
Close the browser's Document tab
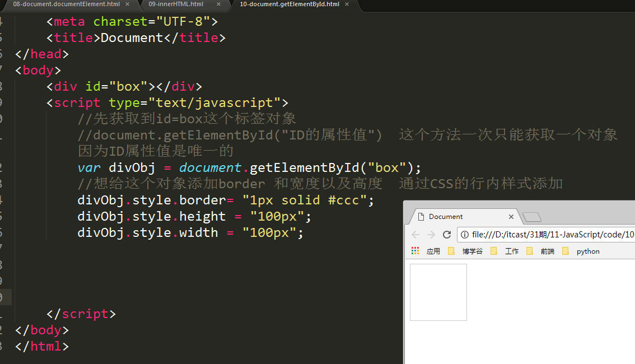[511, 217]
